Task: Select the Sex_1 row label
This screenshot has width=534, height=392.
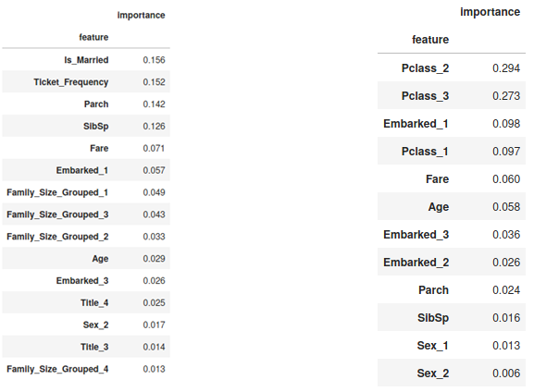Action: coord(432,346)
